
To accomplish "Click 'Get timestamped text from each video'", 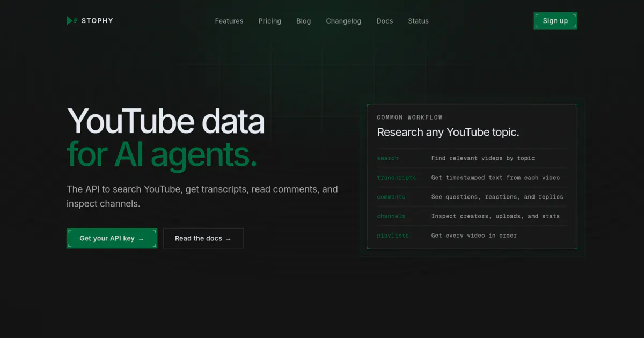I will 495,178.
